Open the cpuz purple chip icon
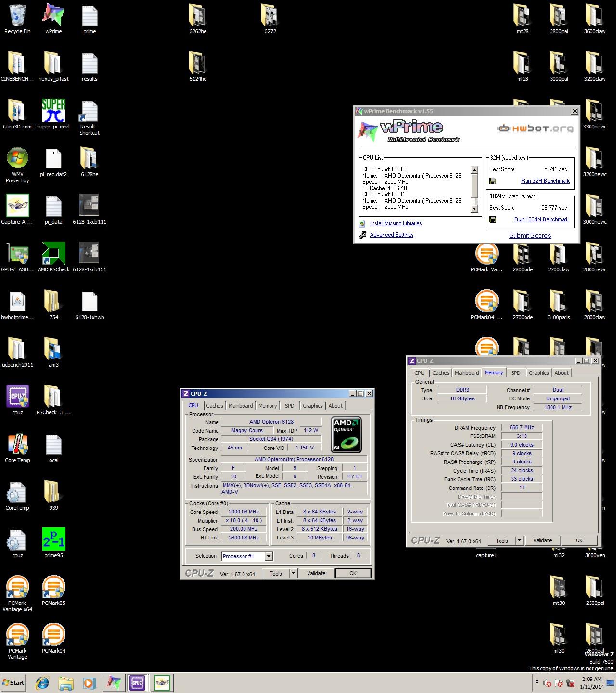616x693 pixels. (17, 400)
